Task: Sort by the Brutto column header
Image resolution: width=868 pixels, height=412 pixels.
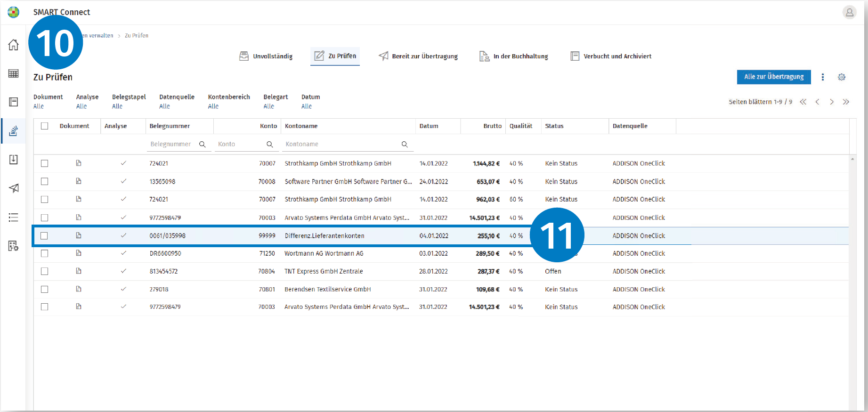Action: [x=492, y=126]
